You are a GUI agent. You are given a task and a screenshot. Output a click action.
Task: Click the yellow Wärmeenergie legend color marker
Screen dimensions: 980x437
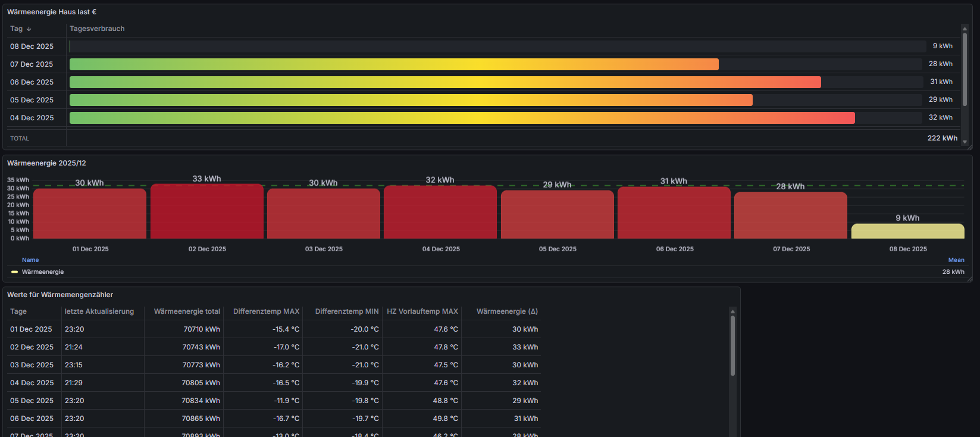pyautogui.click(x=14, y=272)
